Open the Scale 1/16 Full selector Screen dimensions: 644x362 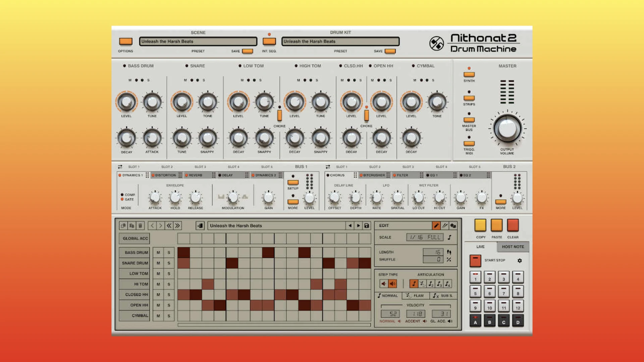(x=425, y=237)
